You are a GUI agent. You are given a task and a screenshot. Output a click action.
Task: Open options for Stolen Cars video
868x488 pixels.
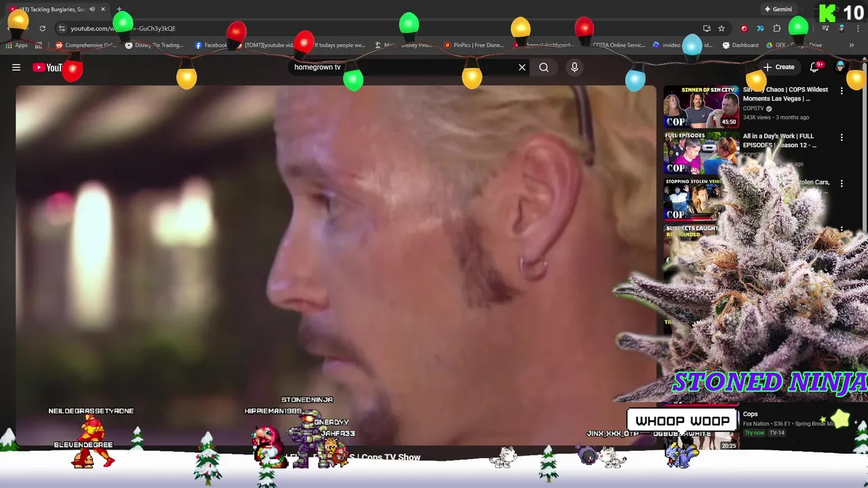(842, 184)
